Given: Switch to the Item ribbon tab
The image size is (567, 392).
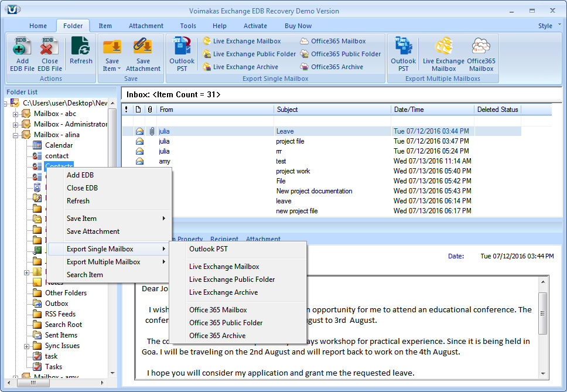Looking at the screenshot, I should point(105,26).
